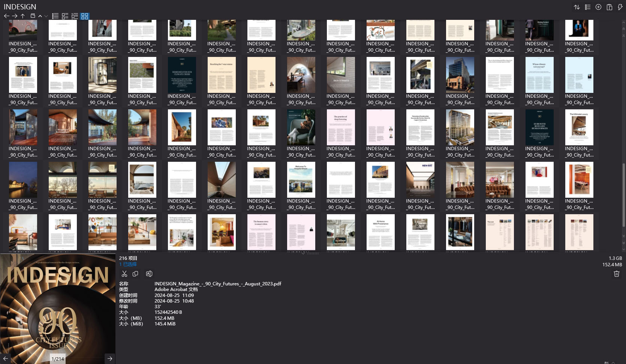
Task: Copy the selected file
Action: click(x=135, y=274)
